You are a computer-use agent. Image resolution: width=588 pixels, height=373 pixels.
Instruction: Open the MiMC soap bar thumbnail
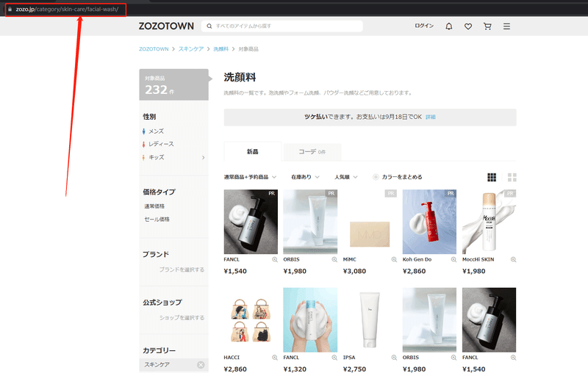click(370, 222)
